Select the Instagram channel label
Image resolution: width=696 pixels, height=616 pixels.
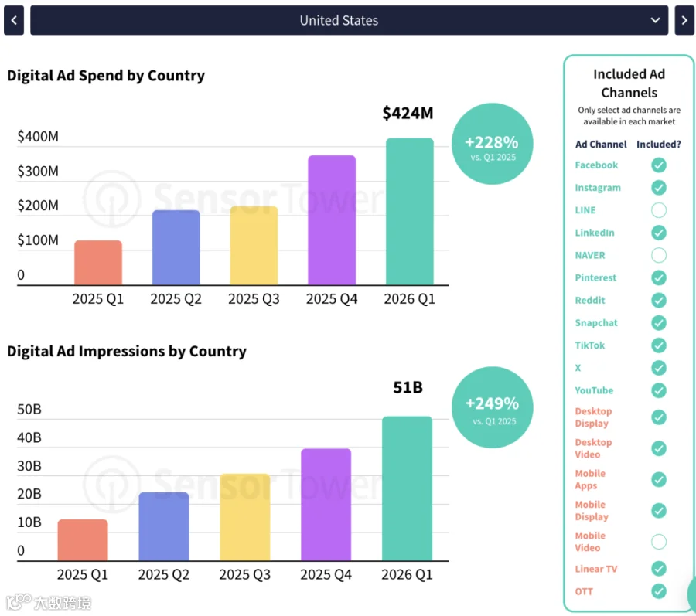pyautogui.click(x=598, y=188)
